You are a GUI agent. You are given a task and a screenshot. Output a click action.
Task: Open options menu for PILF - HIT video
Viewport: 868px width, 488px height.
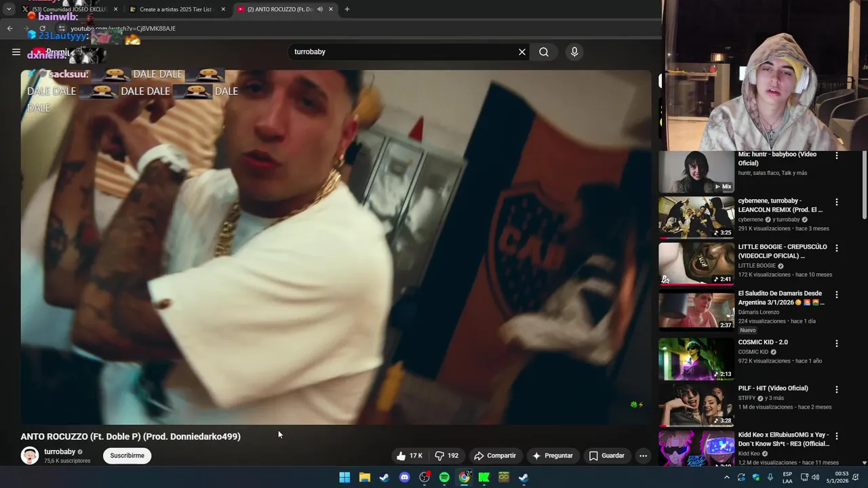coord(836,390)
